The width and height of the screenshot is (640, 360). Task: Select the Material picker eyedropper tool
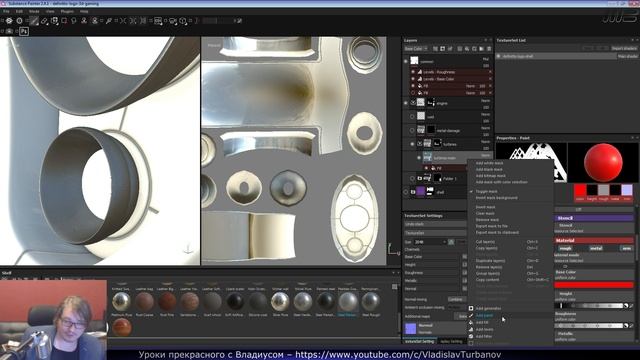tap(109, 20)
